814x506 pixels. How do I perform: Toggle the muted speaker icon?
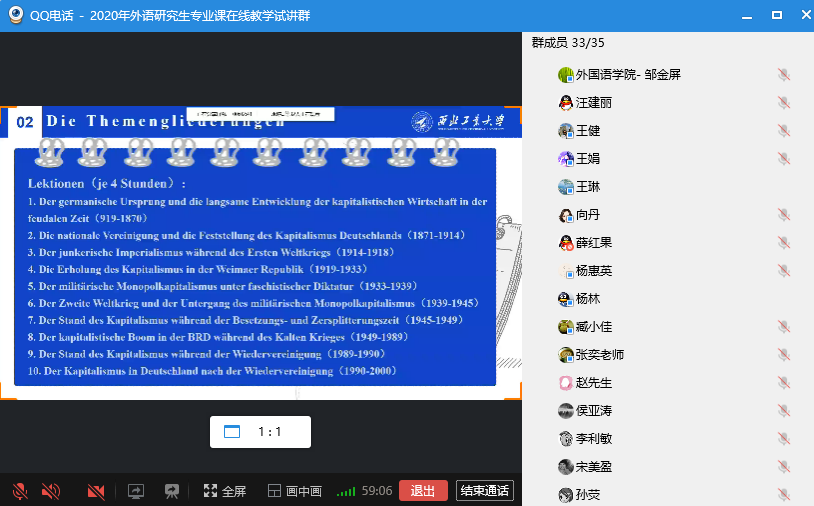click(x=50, y=491)
